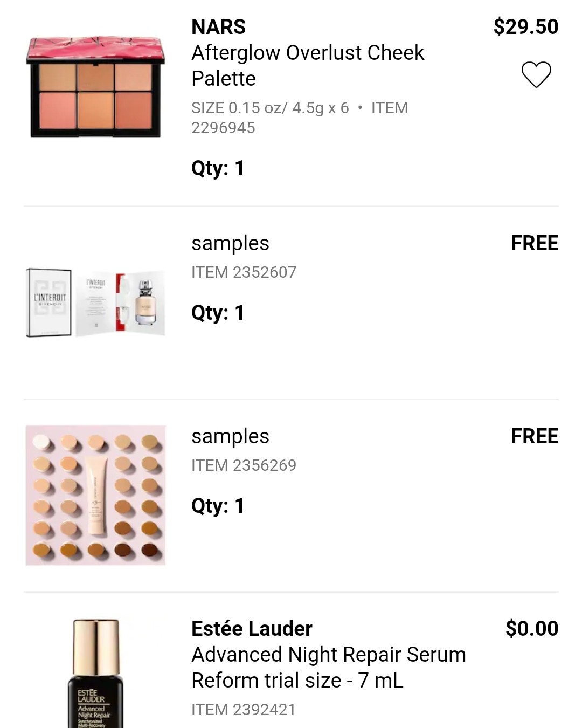Tap ITEM 2392421 number text
This screenshot has width=582, height=728.
[x=244, y=710]
